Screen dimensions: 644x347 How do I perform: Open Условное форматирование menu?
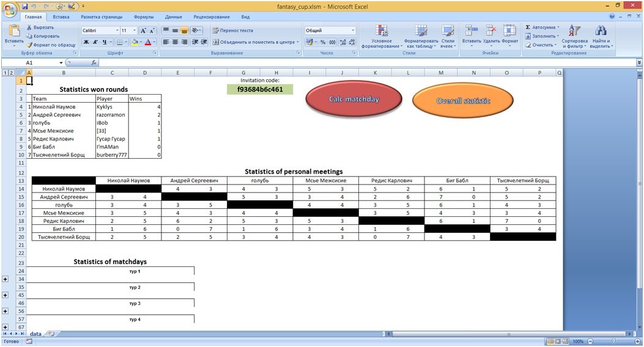(382, 36)
